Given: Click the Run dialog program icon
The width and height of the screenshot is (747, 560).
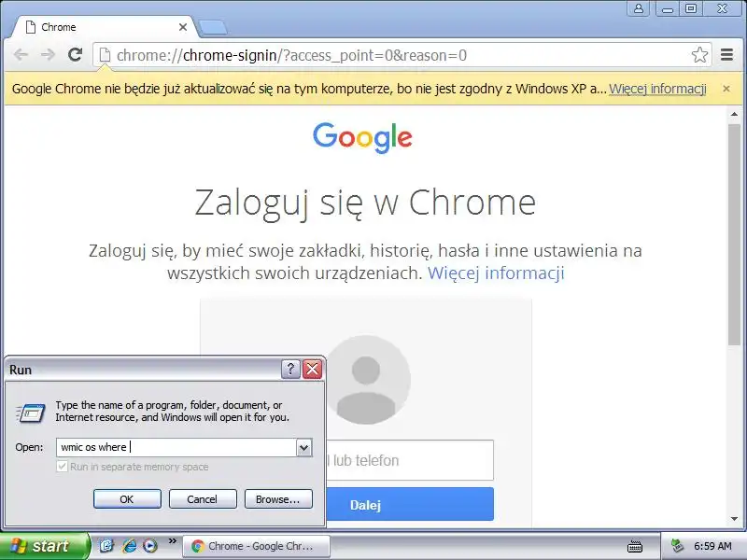Looking at the screenshot, I should pyautogui.click(x=31, y=413).
